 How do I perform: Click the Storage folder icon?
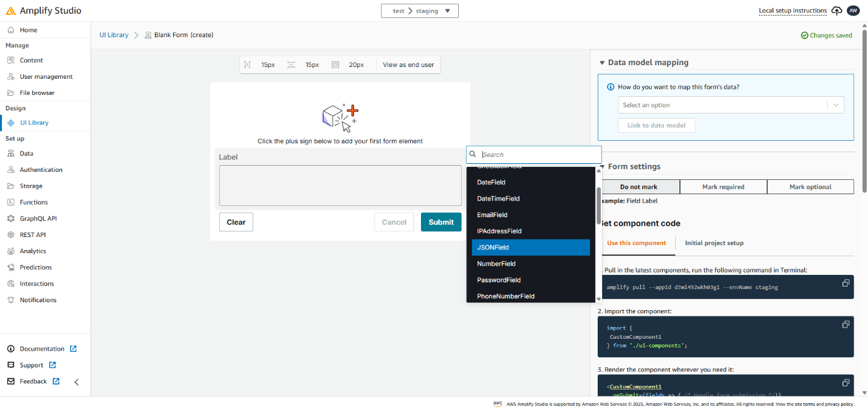tap(11, 186)
